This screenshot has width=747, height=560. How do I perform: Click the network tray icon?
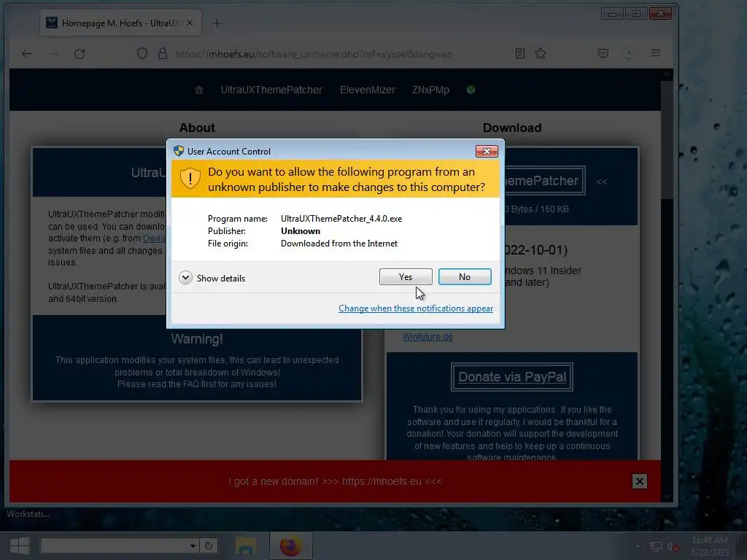[656, 547]
